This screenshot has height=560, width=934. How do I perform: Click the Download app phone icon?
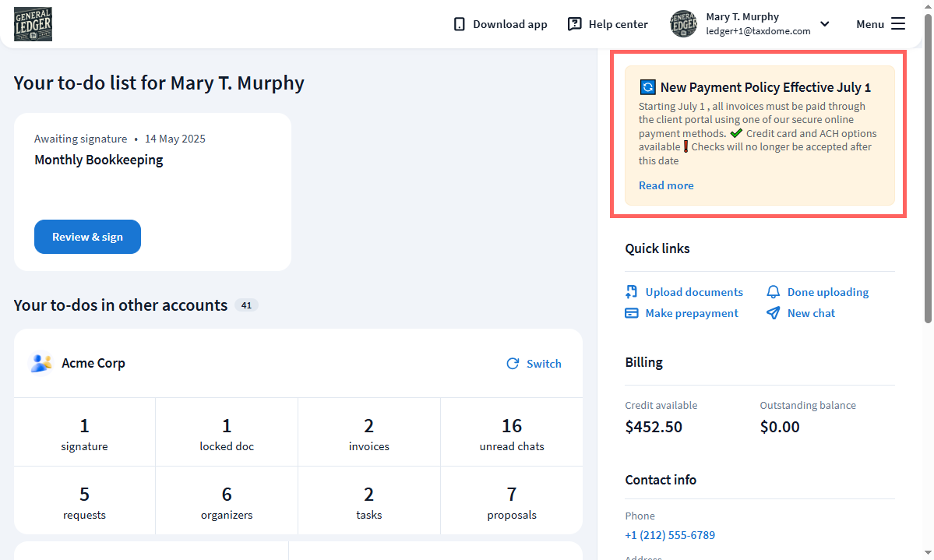460,24
